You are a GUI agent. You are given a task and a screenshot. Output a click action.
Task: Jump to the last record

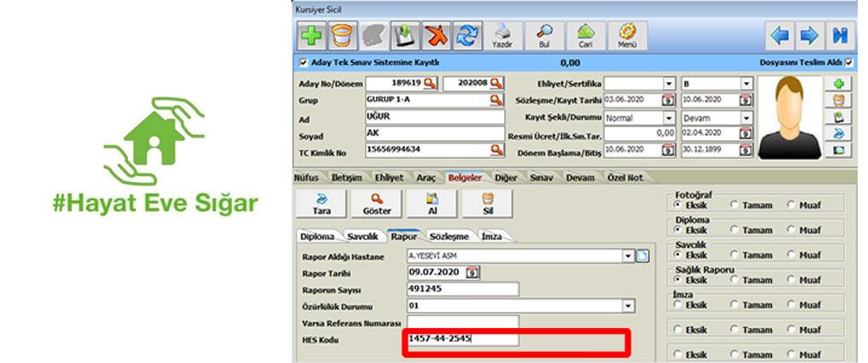841,37
